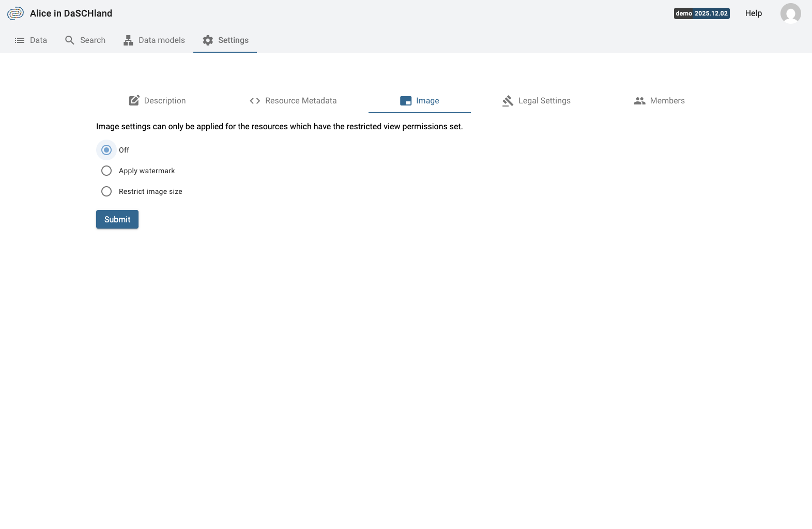Click the Resource Metadata code icon
The image size is (812, 529).
click(255, 101)
